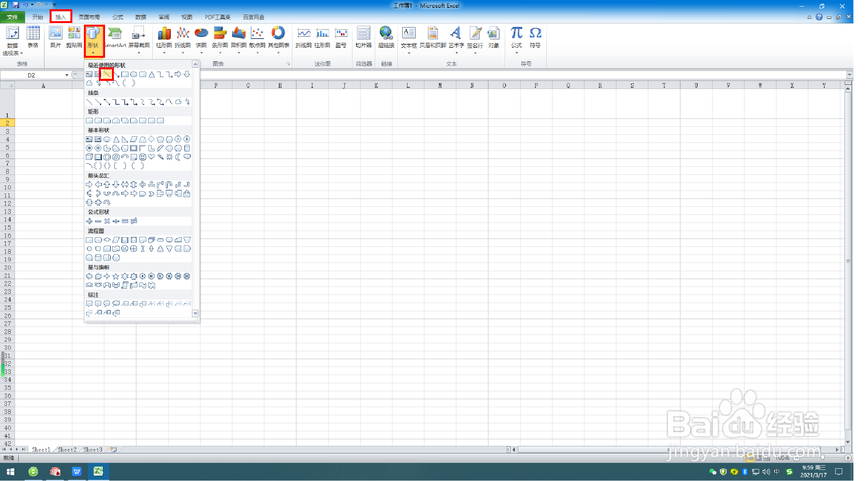Select the flowchart decision diamond
Viewport: 868px width, 481px height.
click(x=107, y=240)
